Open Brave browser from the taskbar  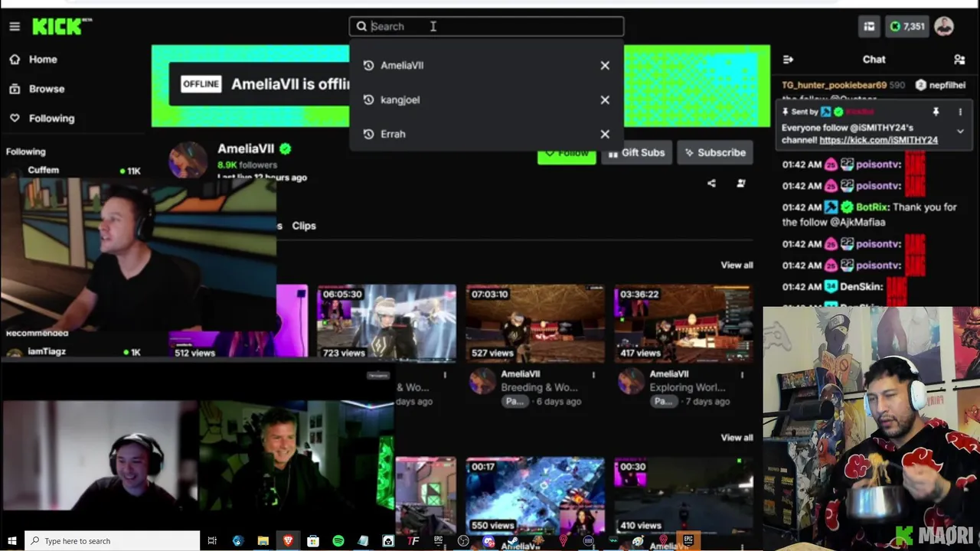click(288, 541)
